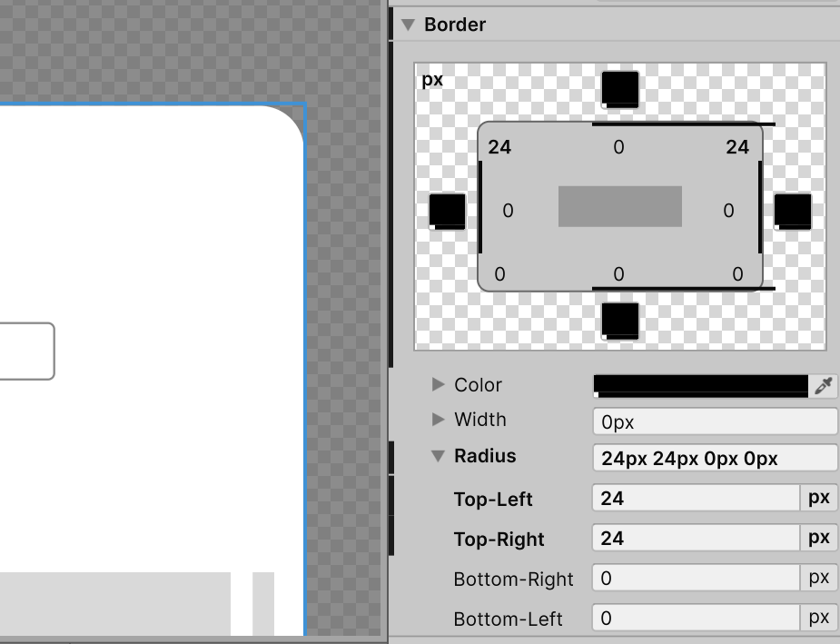Click the eyedropper icon beside Color
This screenshot has width=840, height=644.
[824, 386]
